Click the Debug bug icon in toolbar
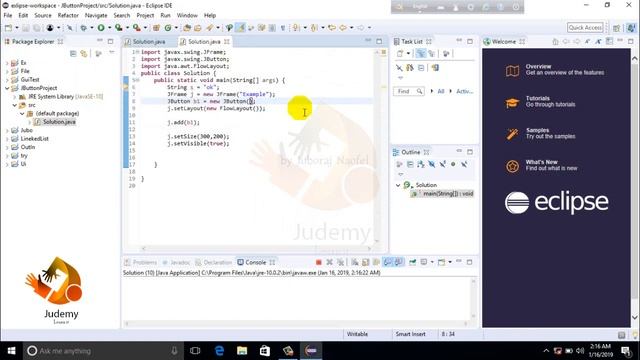The image size is (640, 360). point(83,28)
